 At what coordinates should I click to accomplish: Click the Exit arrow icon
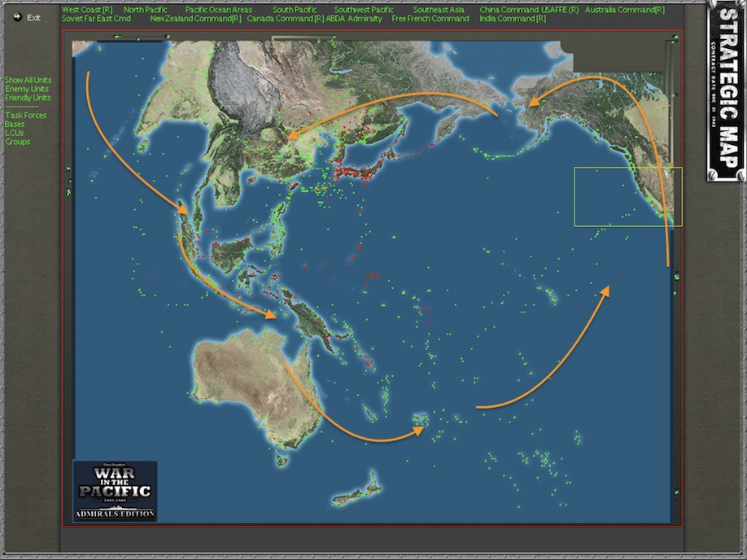pyautogui.click(x=18, y=17)
